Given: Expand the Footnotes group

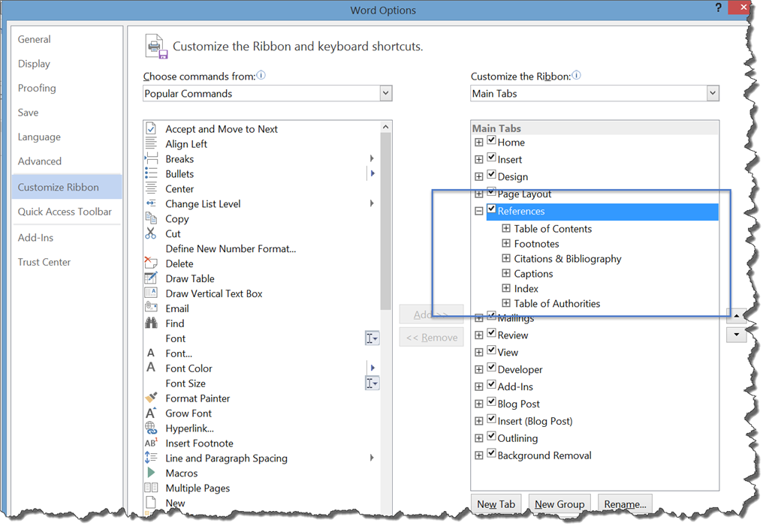Looking at the screenshot, I should (506, 243).
